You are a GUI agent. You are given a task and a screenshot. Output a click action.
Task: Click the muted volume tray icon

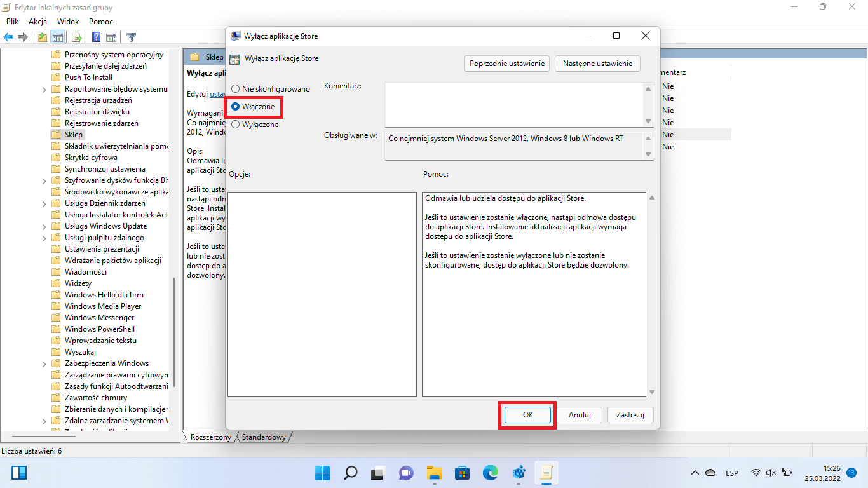click(771, 473)
